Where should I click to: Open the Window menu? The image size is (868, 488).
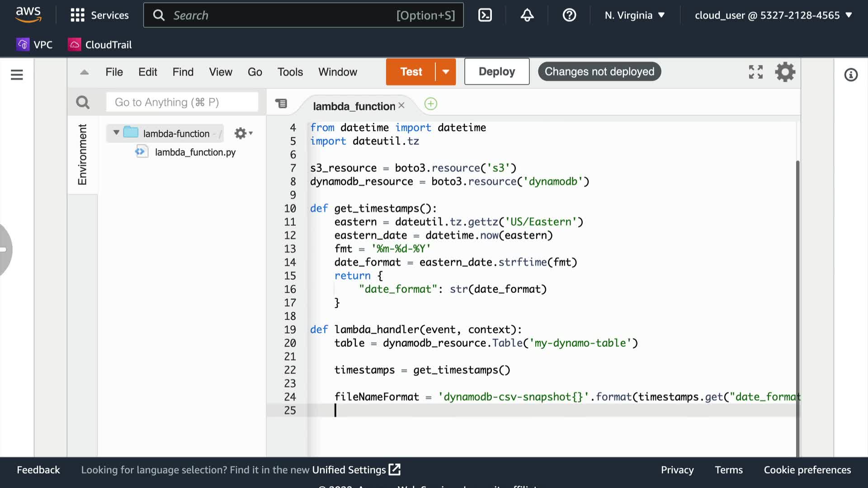[x=337, y=72]
